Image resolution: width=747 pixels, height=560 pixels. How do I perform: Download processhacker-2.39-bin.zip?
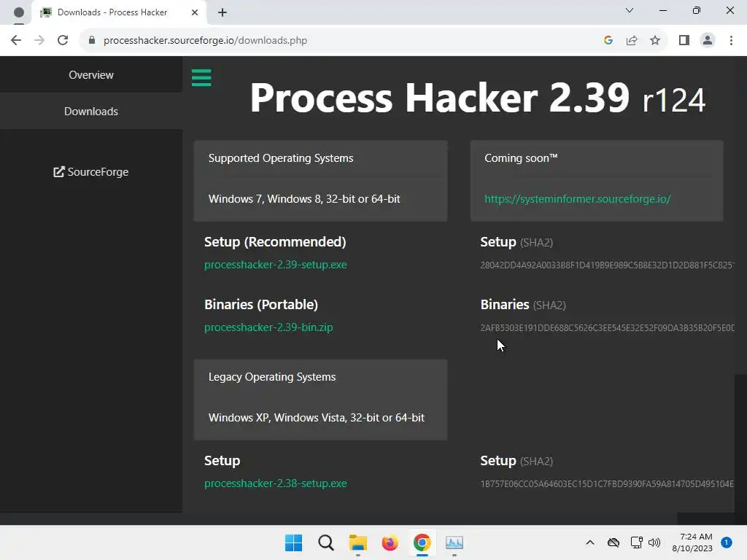(268, 327)
